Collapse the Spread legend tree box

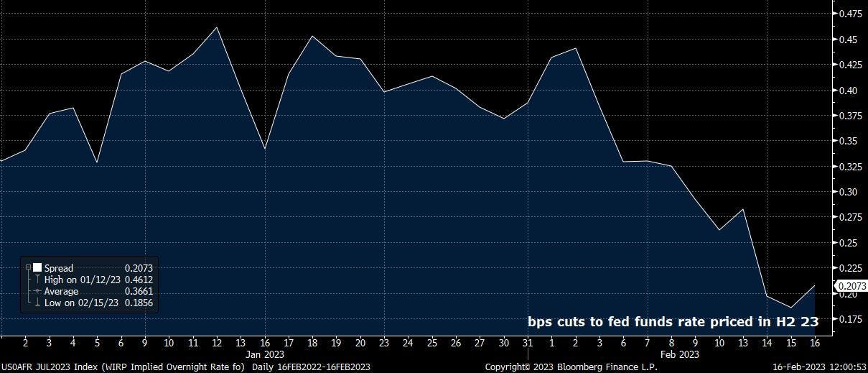pos(28,267)
